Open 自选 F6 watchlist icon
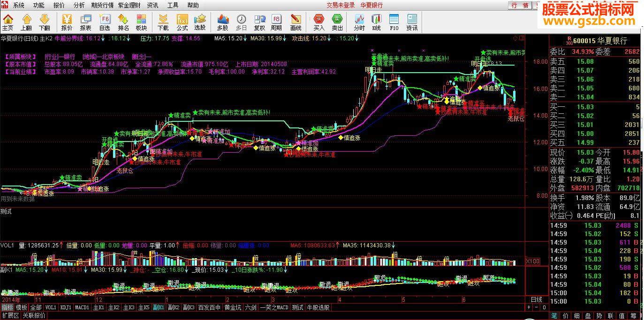This screenshot has height=320, width=644. pos(105,22)
